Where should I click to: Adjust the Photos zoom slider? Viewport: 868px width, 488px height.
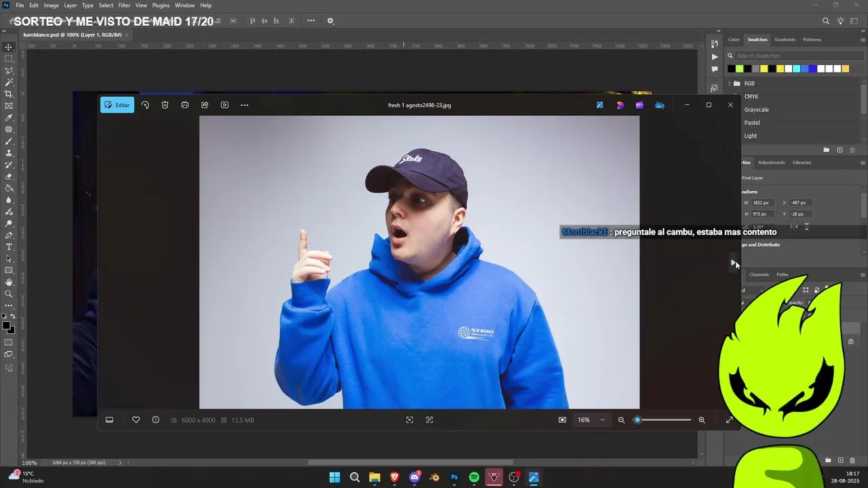point(663,420)
